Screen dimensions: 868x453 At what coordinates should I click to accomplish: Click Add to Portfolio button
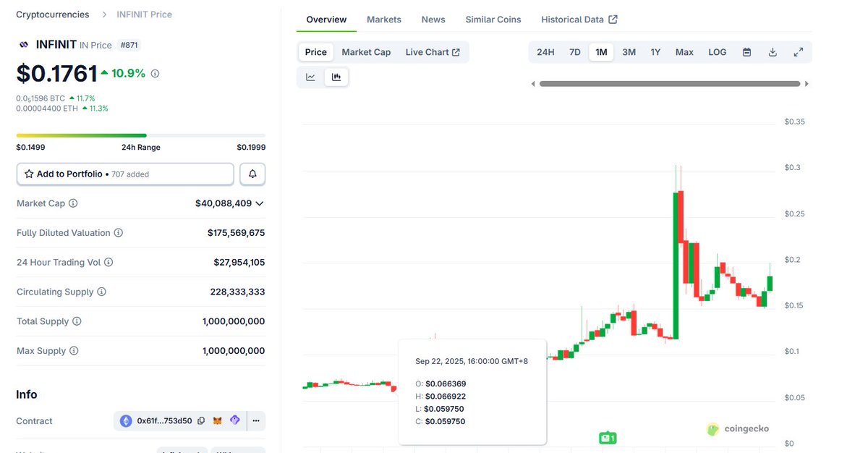tap(125, 174)
